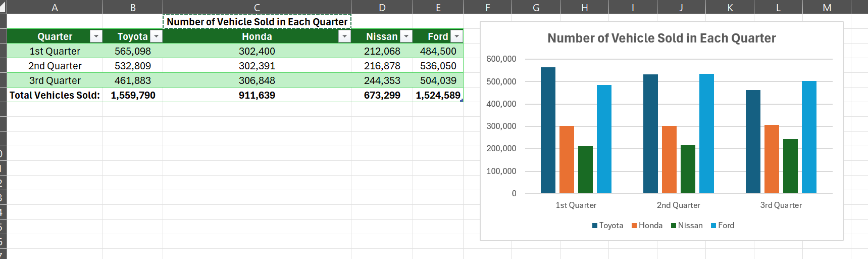The width and height of the screenshot is (868, 259).
Task: Select the 1st Quarter row label cell
Action: point(55,51)
